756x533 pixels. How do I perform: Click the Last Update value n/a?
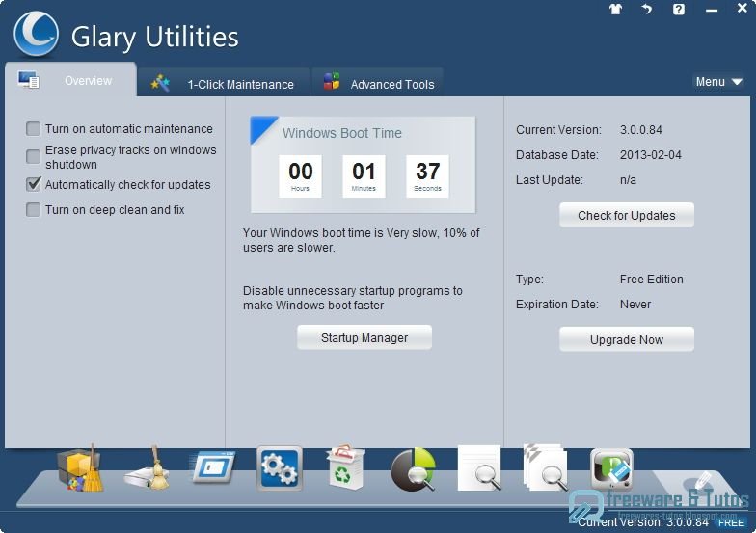628,179
